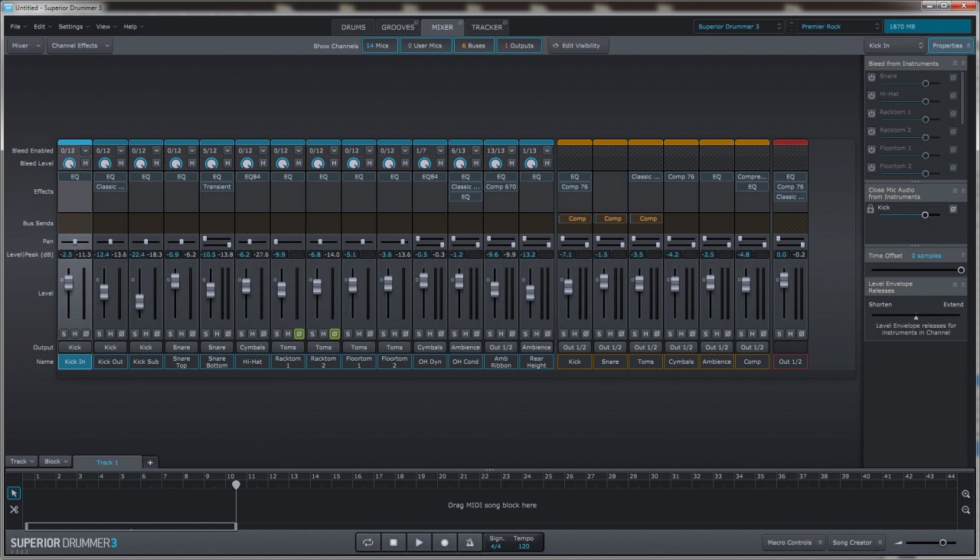This screenshot has width=980, height=560.
Task: Toggle power for Floortom 1 bleed
Action: click(x=871, y=149)
